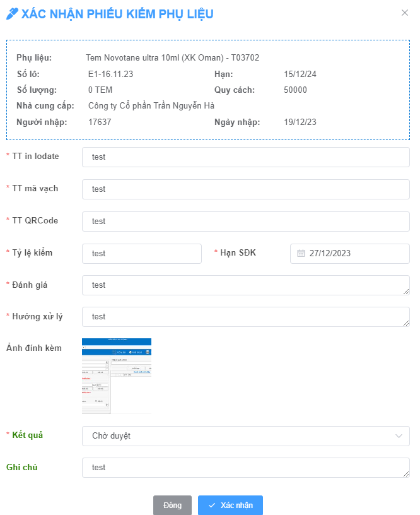Open the Ảnh đính kèm attached image thumbnail

click(x=117, y=376)
